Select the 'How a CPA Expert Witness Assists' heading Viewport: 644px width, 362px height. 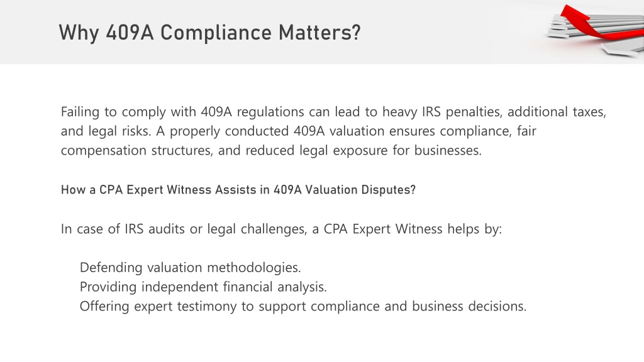[238, 190]
